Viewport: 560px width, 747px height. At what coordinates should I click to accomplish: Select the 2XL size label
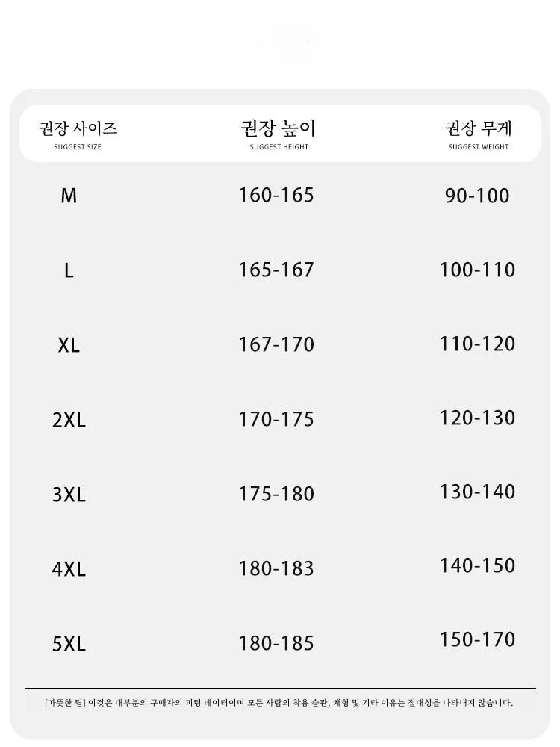tap(69, 420)
